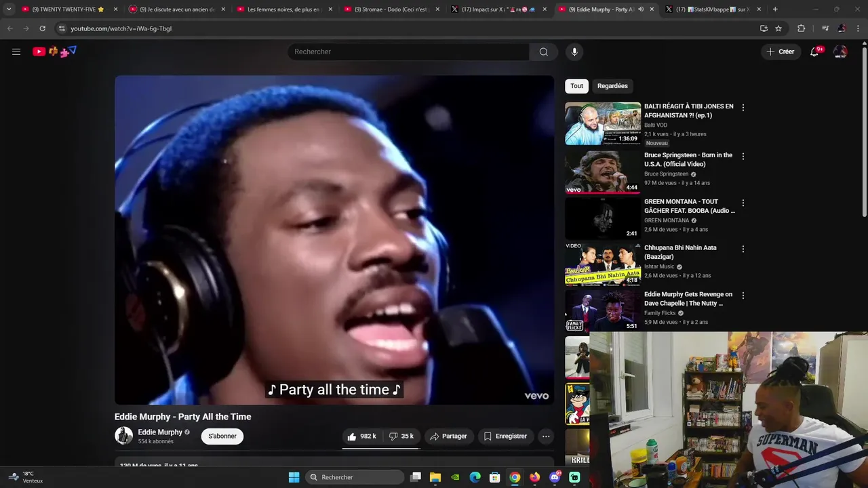Screen dimensions: 868x488
Task: Open the NVIDIA app on taskbar
Action: (455, 477)
